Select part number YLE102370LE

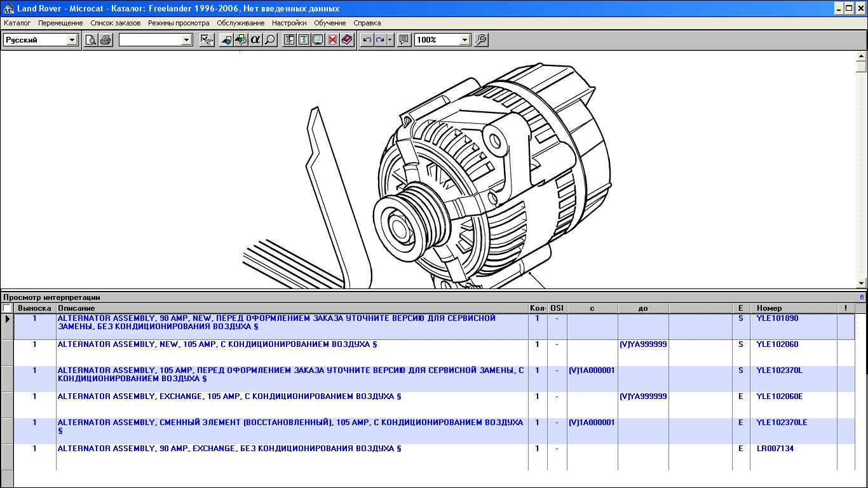pyautogui.click(x=782, y=423)
